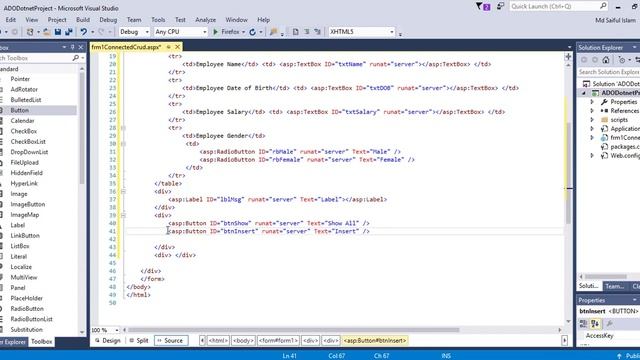640x360 pixels.
Task: Open the Help menu
Action: tap(263, 20)
